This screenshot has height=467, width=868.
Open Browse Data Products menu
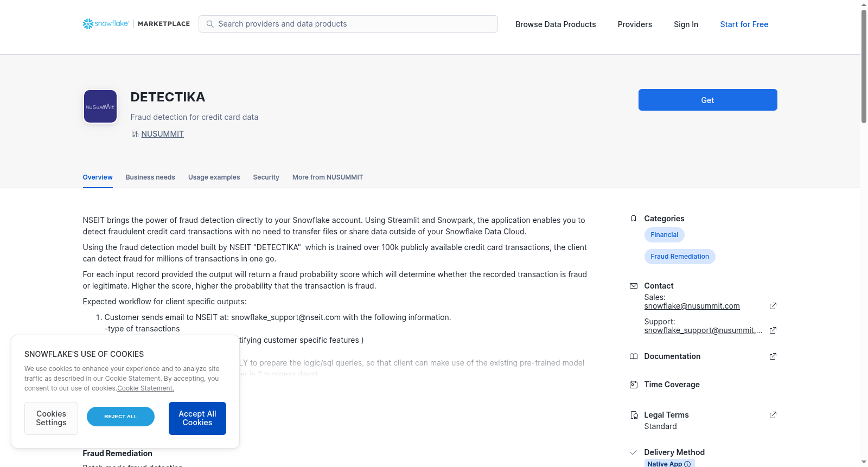[556, 24]
